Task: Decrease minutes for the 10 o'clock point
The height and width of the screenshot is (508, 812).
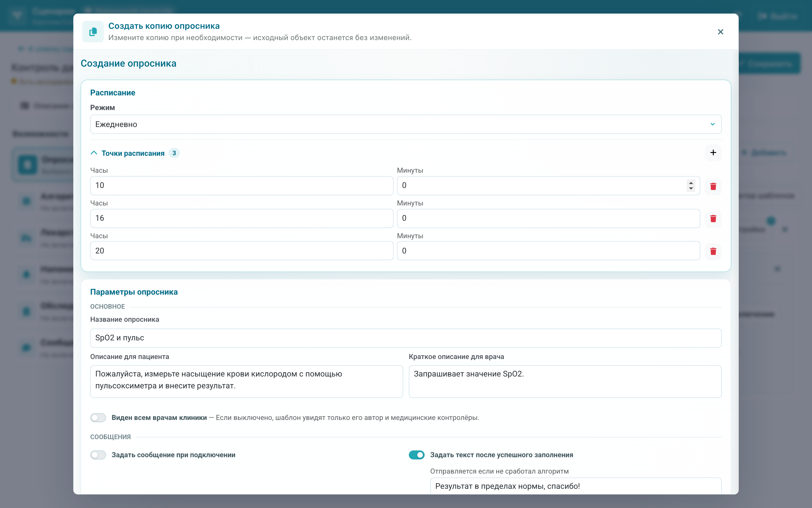Action: (690, 189)
